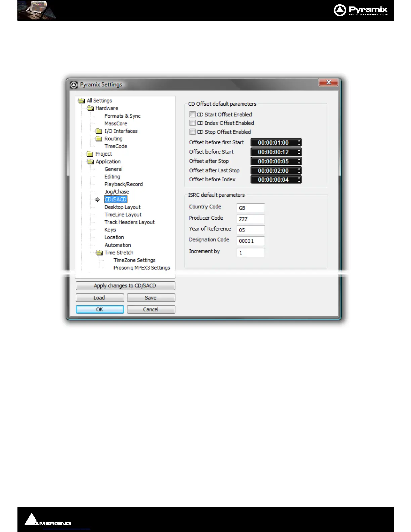This screenshot has height=532, width=411.
Task: Select the highlighted CD/SACD item
Action: [x=116, y=199]
